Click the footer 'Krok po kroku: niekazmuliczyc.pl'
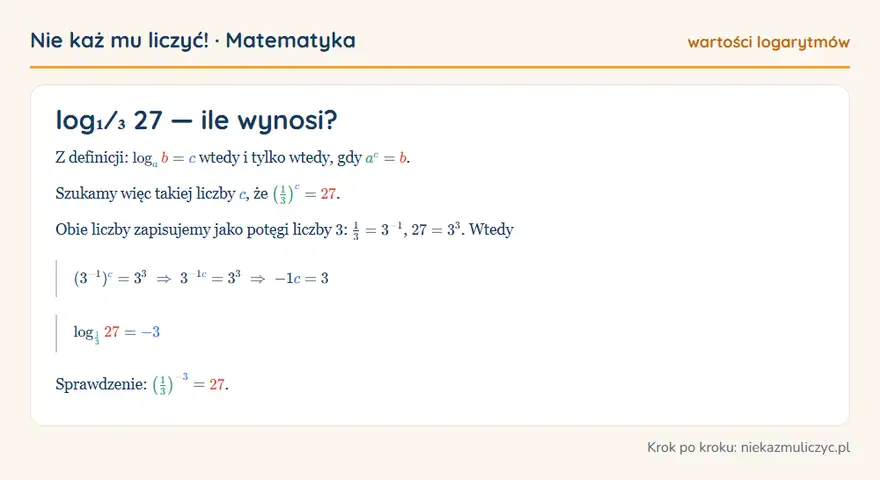This screenshot has width=880, height=480. [748, 447]
